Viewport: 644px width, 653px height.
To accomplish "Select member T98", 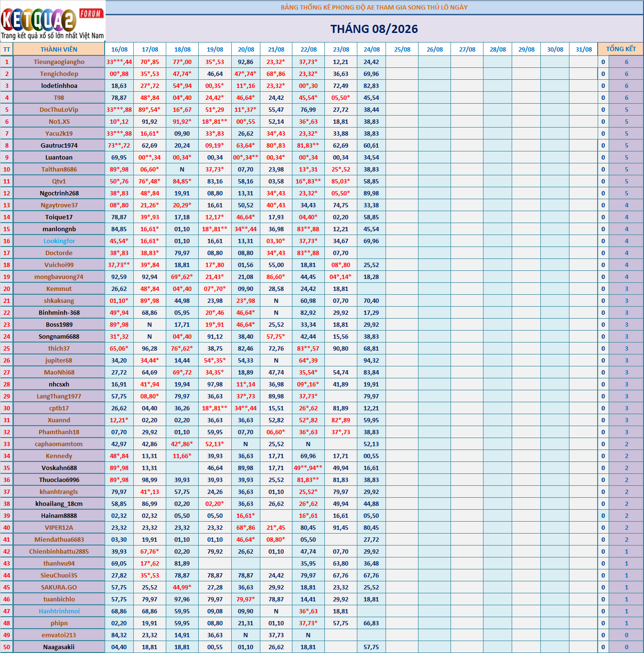I will 59,98.
